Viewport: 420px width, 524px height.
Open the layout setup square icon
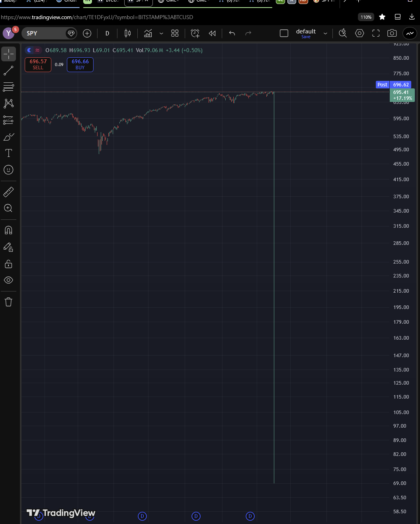284,33
